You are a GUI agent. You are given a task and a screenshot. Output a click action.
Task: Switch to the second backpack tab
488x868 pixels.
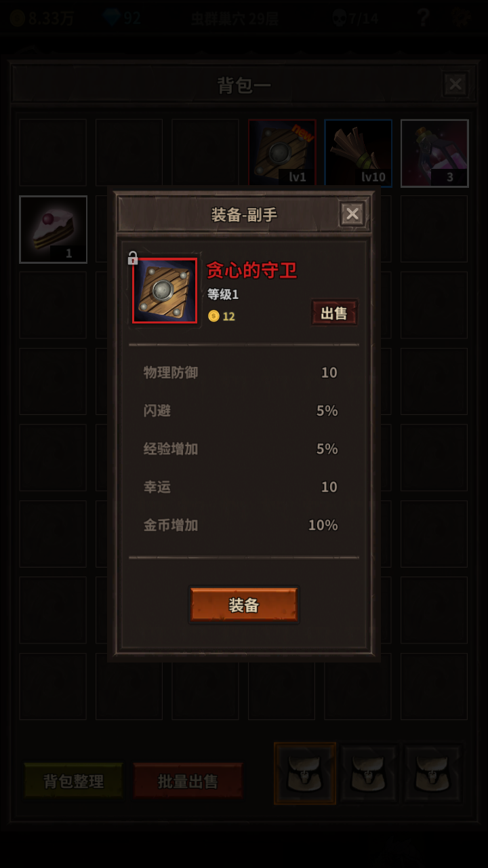click(x=369, y=774)
